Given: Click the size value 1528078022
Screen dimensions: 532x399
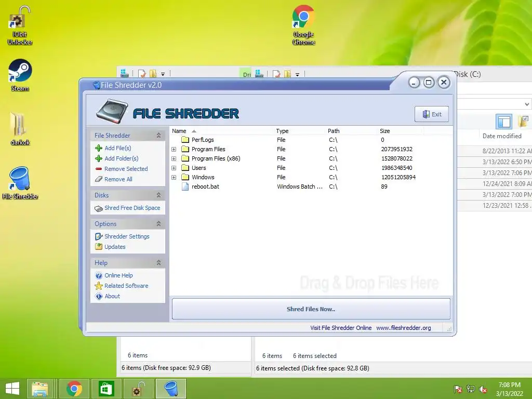Looking at the screenshot, I should (x=396, y=158).
